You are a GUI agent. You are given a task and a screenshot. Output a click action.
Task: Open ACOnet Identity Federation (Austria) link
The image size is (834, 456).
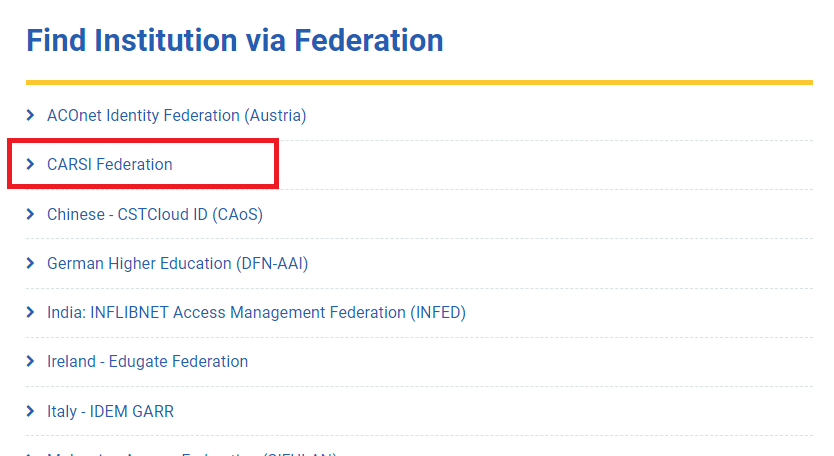point(176,116)
